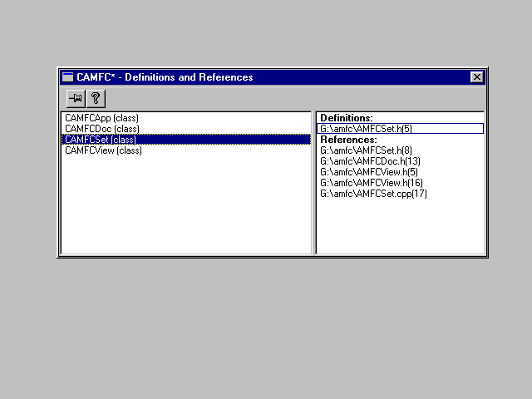Select CAMFCApp (class) in the list
Screen dimensions: 532x399
pyautogui.click(x=101, y=118)
